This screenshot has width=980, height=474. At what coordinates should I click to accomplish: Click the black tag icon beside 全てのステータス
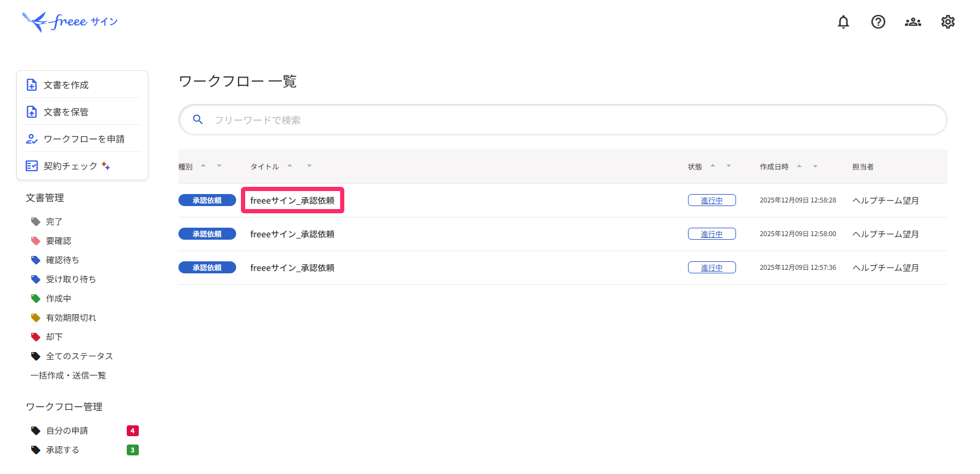point(35,356)
